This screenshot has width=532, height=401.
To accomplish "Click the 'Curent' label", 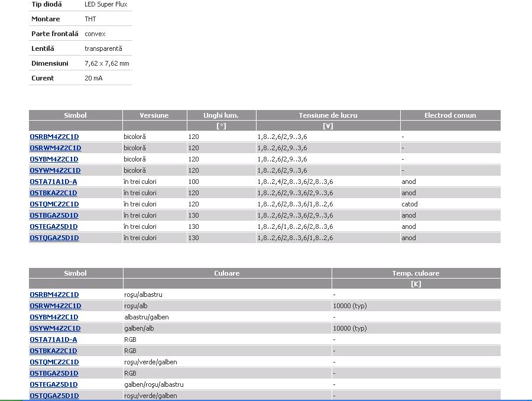I will click(x=43, y=78).
